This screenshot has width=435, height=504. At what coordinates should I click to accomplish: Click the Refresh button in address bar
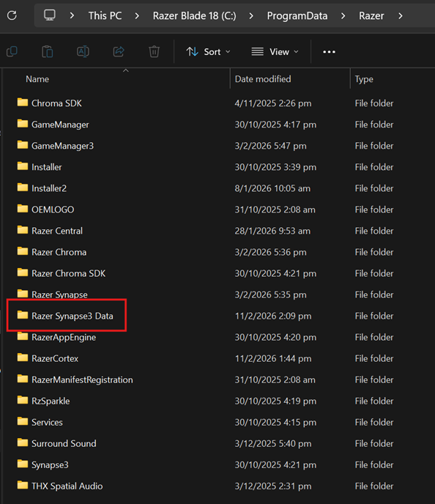pos(12,15)
